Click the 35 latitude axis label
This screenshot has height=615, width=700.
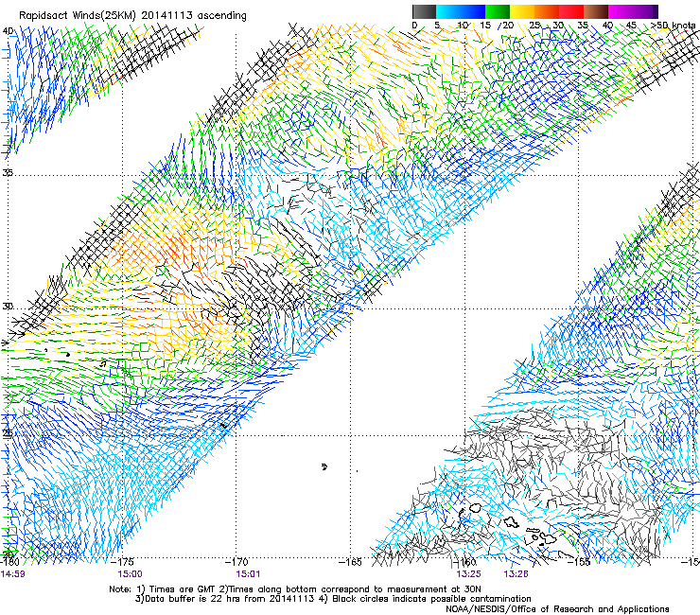[x=8, y=172]
